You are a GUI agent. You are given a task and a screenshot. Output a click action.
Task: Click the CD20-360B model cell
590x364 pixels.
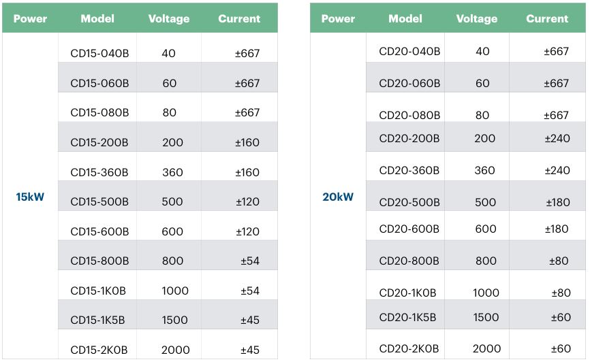coord(409,171)
